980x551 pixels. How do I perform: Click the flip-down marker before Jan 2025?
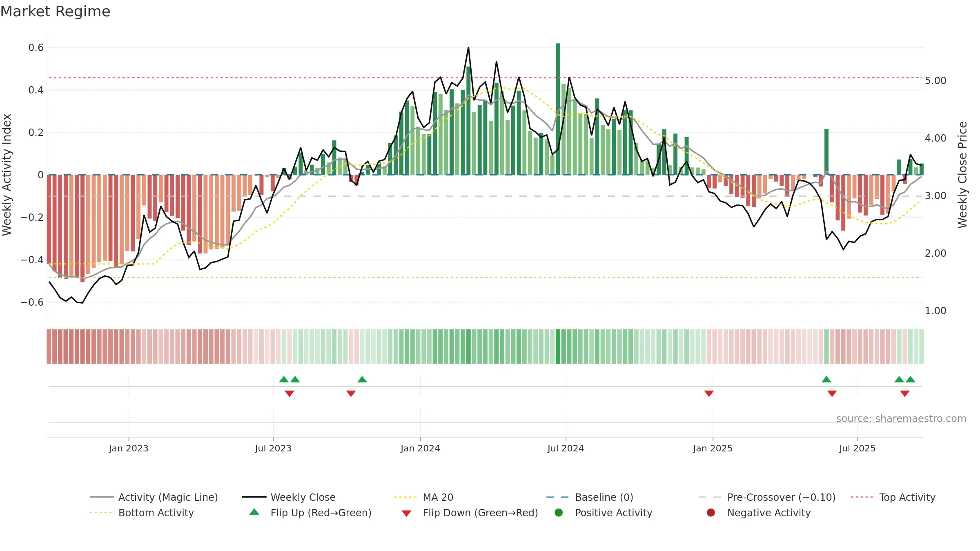pos(709,393)
